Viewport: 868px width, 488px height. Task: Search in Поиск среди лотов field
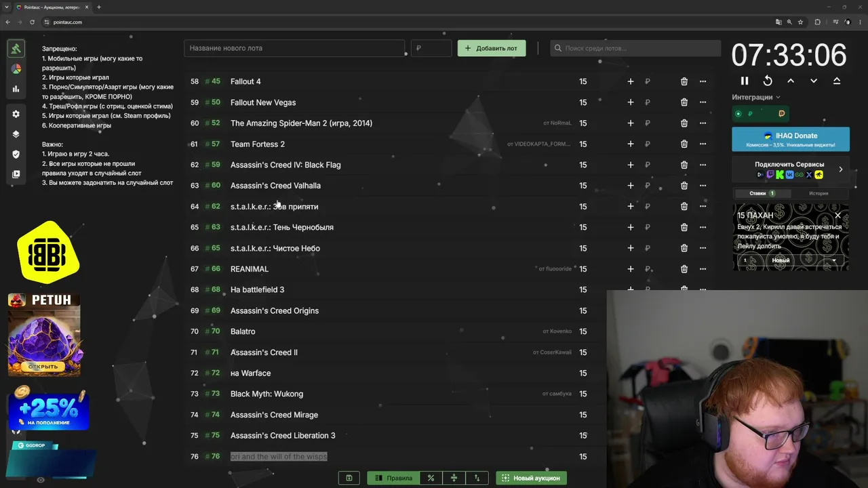[x=635, y=48]
